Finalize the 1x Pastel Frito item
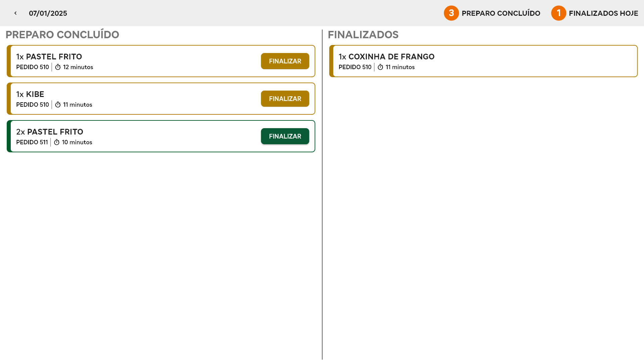The height and width of the screenshot is (362, 644). pos(285,61)
